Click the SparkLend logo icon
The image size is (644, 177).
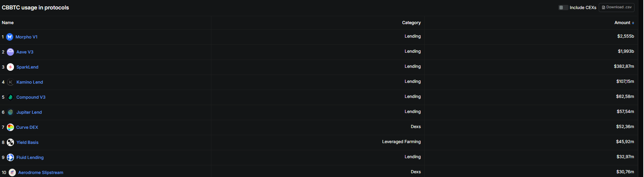[11, 67]
